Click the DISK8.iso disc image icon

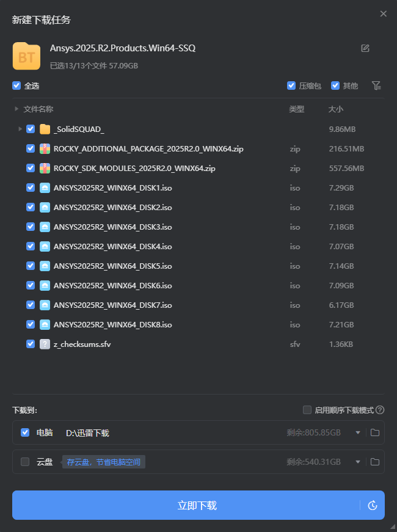[x=45, y=325]
